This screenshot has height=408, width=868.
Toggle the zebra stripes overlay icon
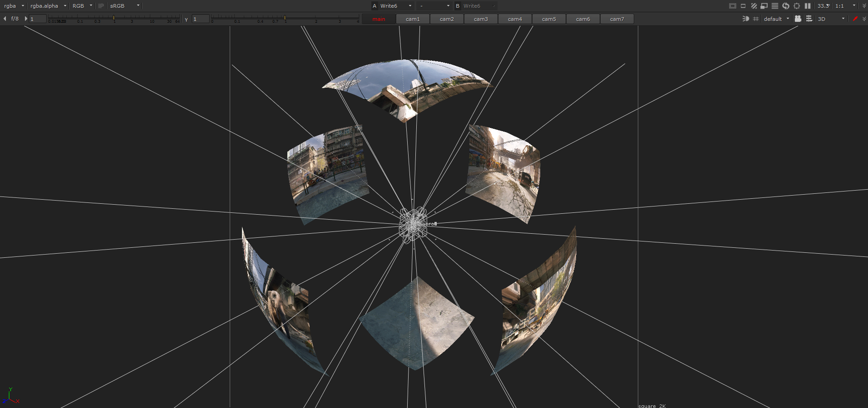(754, 6)
